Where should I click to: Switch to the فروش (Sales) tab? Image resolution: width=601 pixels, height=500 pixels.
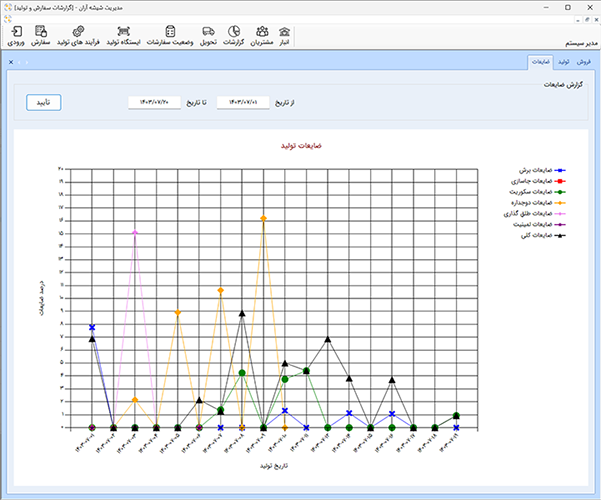[583, 62]
